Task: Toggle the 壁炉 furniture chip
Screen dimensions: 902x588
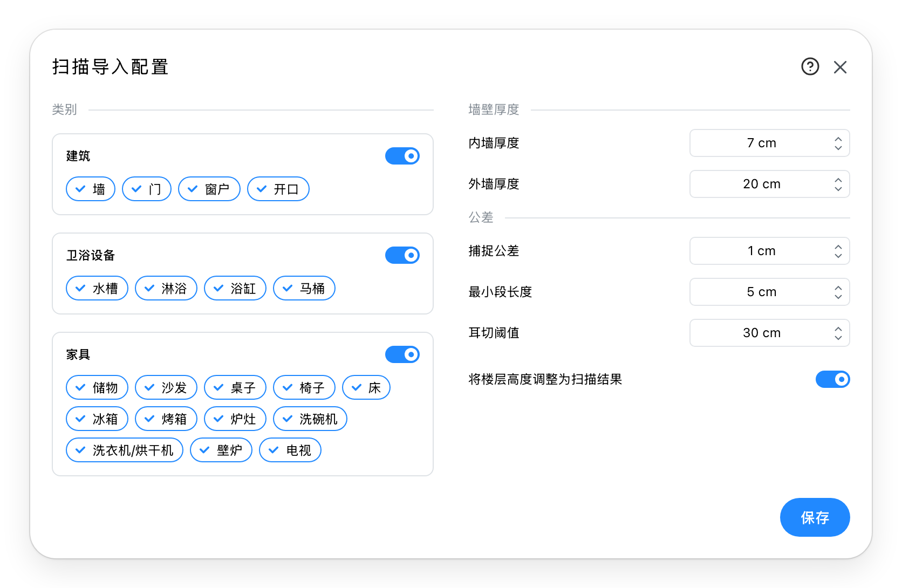Action: 221,450
